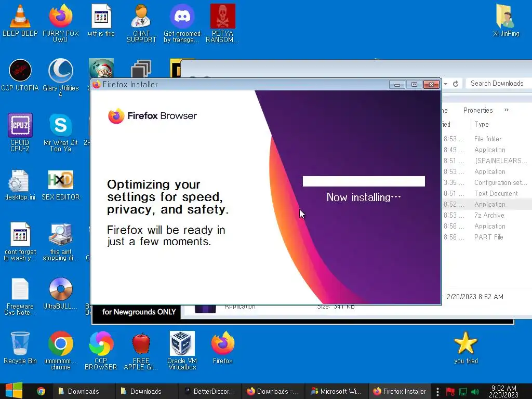The width and height of the screenshot is (532, 399).
Task: Open the Windows Start menu
Action: pyautogui.click(x=14, y=391)
